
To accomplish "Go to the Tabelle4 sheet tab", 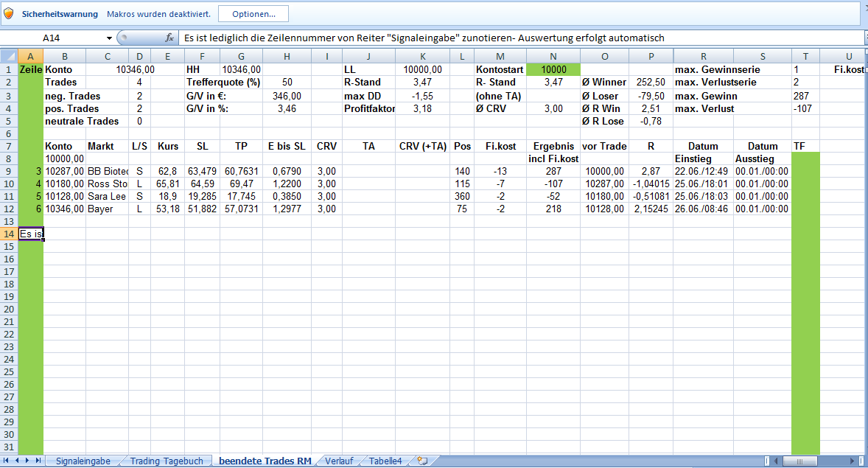I will pos(385,461).
